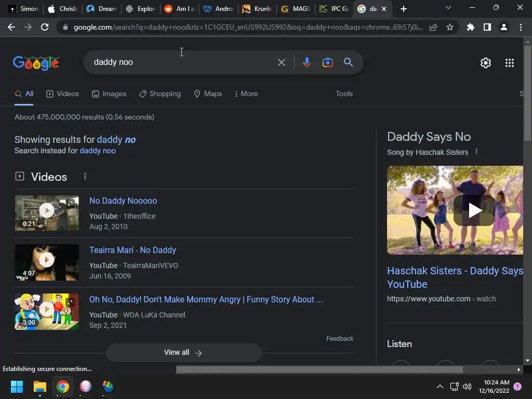Viewport: 532px width, 399px height.
Task: Play the Teairra Marí video thumbnail
Action: [x=47, y=262]
